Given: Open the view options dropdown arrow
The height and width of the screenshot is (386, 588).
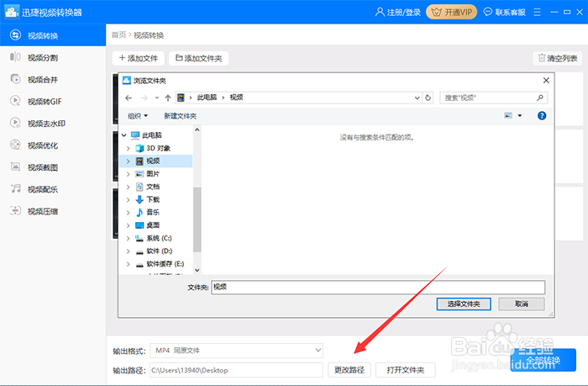Looking at the screenshot, I should (x=520, y=115).
